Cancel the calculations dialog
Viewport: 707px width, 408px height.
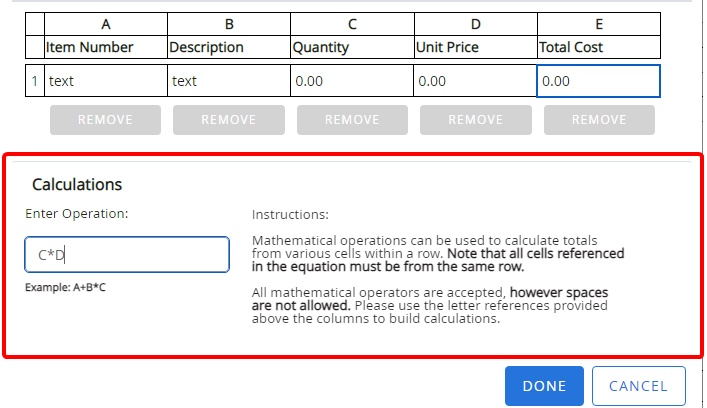pyautogui.click(x=638, y=386)
